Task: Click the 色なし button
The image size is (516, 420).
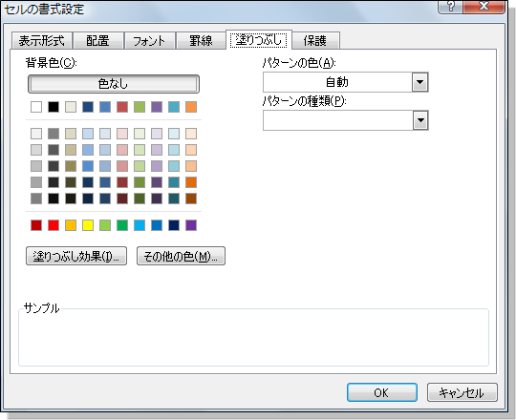Action: 114,84
